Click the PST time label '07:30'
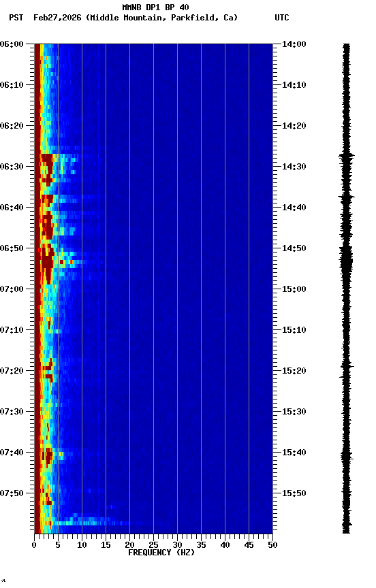The height and width of the screenshot is (588, 376). [x=12, y=412]
